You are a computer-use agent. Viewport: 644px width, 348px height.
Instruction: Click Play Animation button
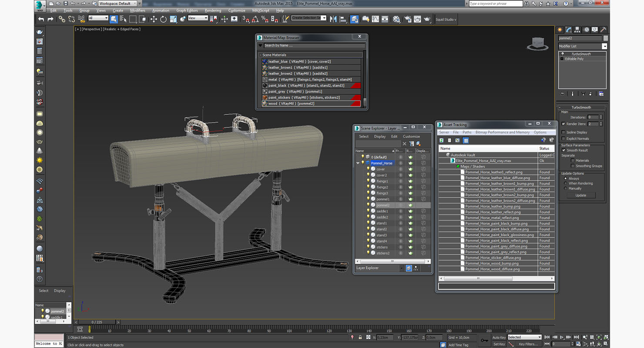click(562, 337)
